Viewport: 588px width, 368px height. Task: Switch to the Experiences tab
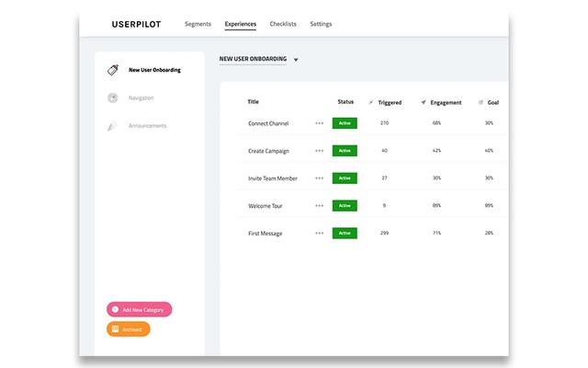pos(241,24)
